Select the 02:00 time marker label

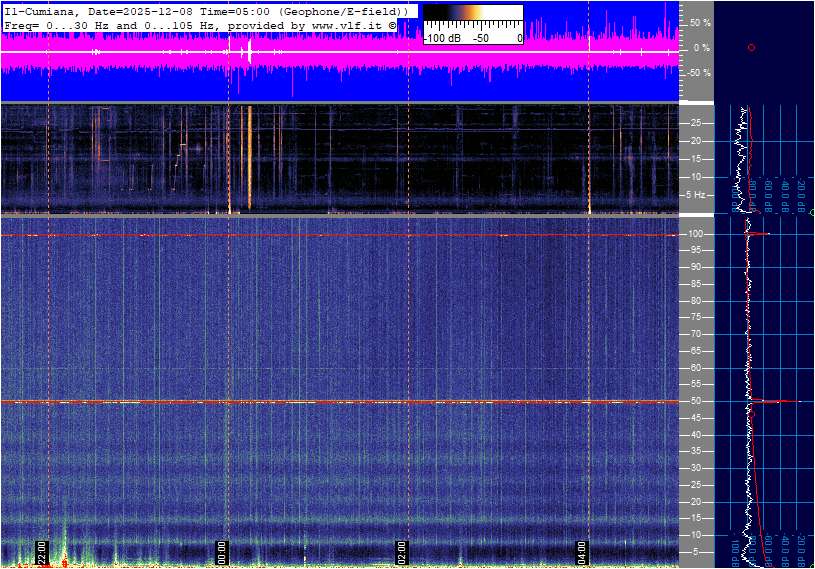(x=402, y=552)
